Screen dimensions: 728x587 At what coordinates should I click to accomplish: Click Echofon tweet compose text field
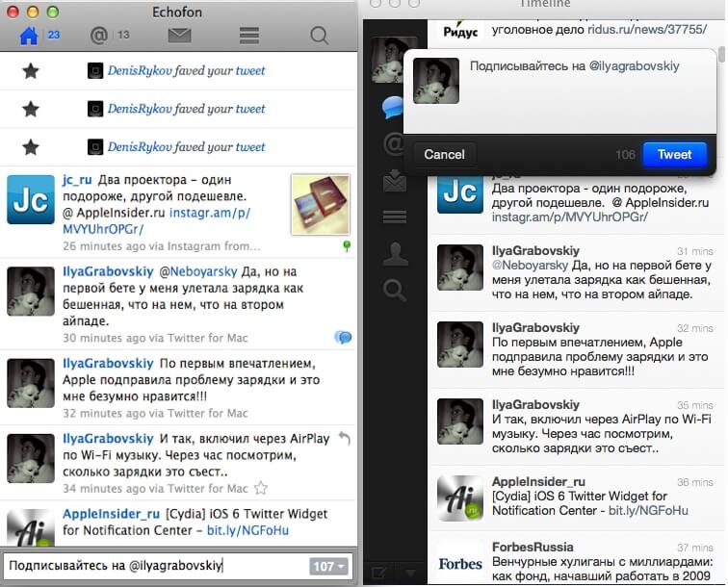156,566
